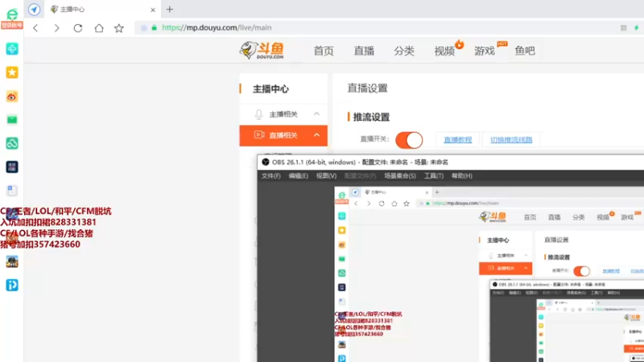Screen dimensions: 644x362
Task: Click the grid icon at address bar right
Action: coord(623,28)
